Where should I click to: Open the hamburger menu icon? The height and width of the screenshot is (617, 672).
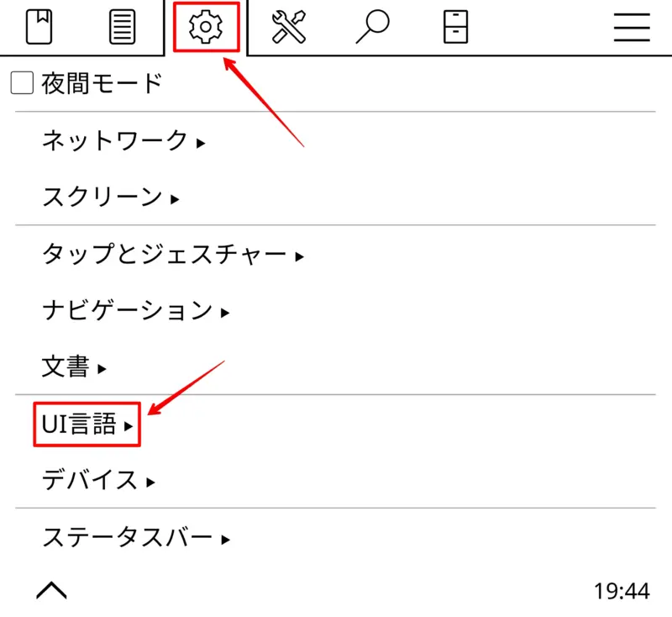(x=631, y=27)
